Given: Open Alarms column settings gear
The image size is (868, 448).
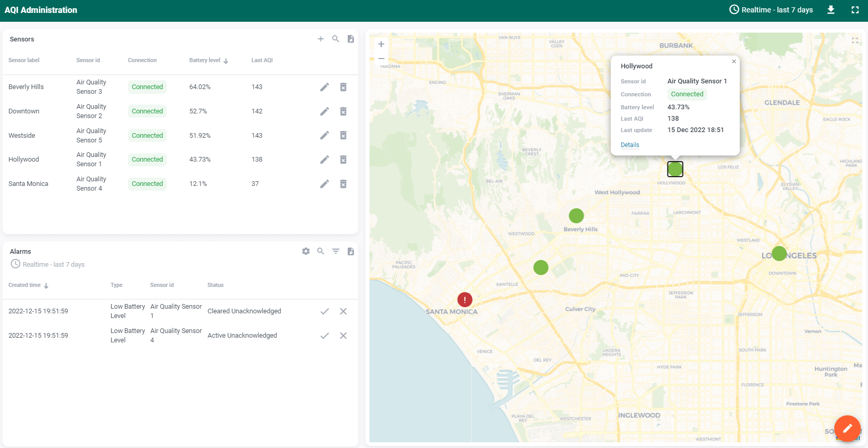Looking at the screenshot, I should tap(306, 251).
